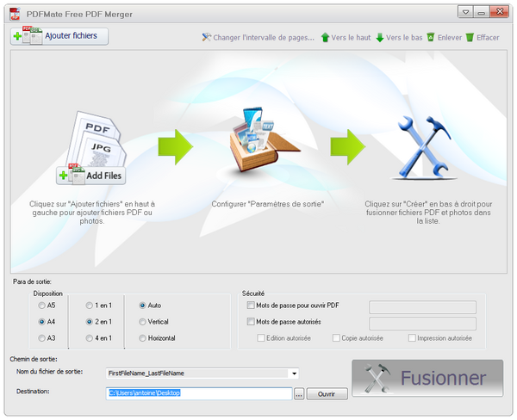This screenshot has width=517, height=420.
Task: Click the PDFMate app icon in title bar
Action: (x=15, y=14)
